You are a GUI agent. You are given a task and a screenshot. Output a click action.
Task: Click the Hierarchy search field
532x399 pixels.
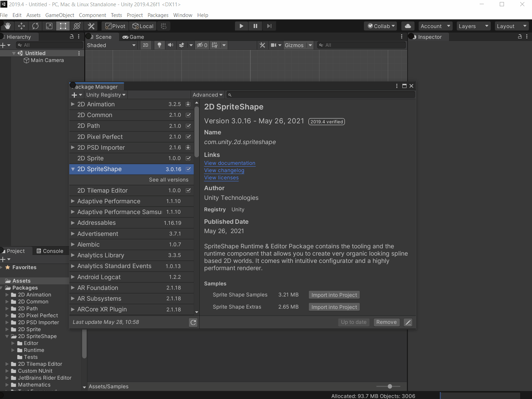click(50, 45)
